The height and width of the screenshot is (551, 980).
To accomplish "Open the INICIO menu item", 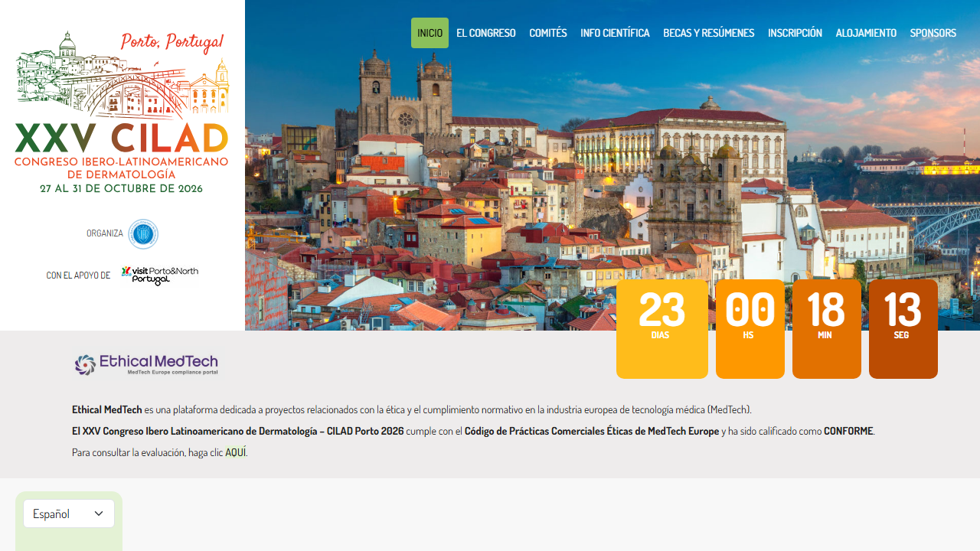I will pos(430,33).
